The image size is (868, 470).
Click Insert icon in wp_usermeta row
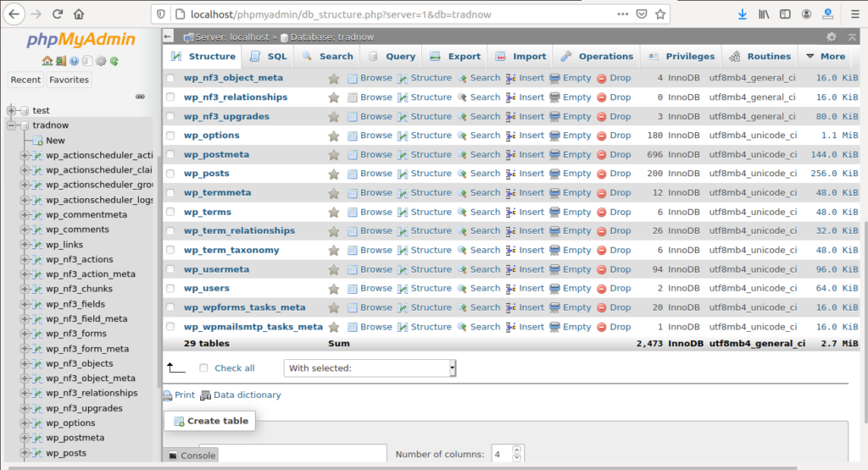point(510,270)
